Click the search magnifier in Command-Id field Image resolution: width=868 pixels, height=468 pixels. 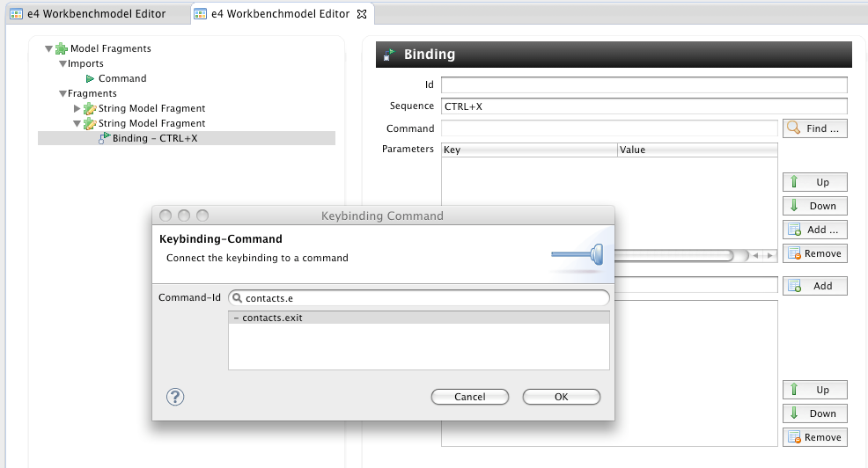pyautogui.click(x=238, y=298)
